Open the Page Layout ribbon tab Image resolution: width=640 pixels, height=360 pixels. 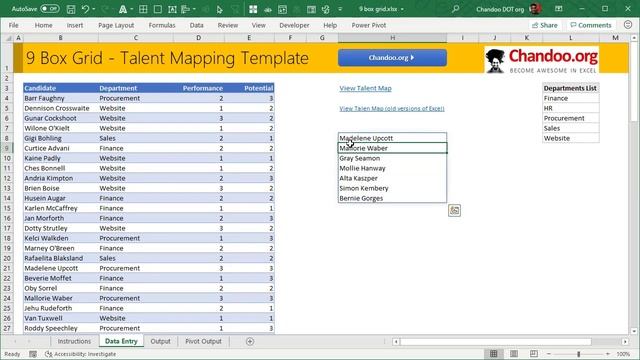(x=116, y=25)
